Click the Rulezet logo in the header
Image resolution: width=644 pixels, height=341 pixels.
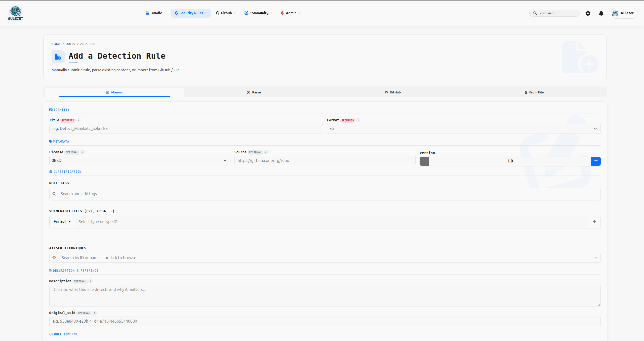coord(15,13)
